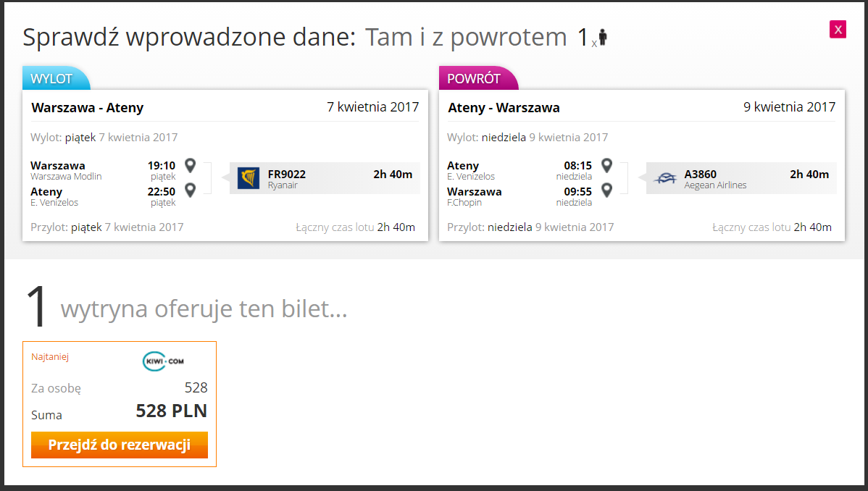The image size is (868, 491).
Task: Close the dialog with the pink X button
Action: tap(838, 30)
